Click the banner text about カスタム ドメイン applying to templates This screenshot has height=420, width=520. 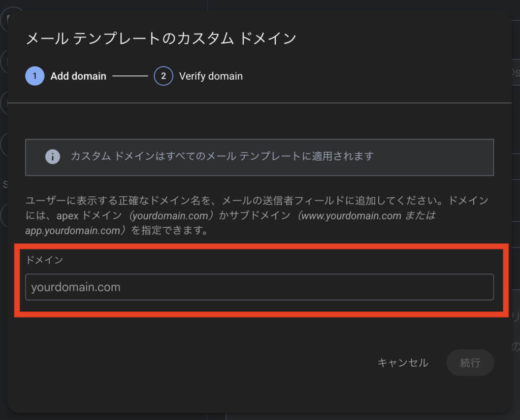tap(222, 156)
